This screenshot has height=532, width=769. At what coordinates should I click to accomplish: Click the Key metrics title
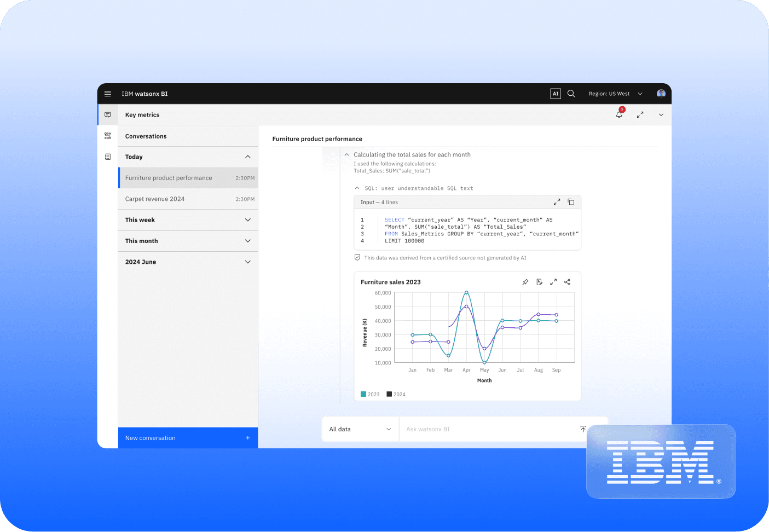point(142,115)
